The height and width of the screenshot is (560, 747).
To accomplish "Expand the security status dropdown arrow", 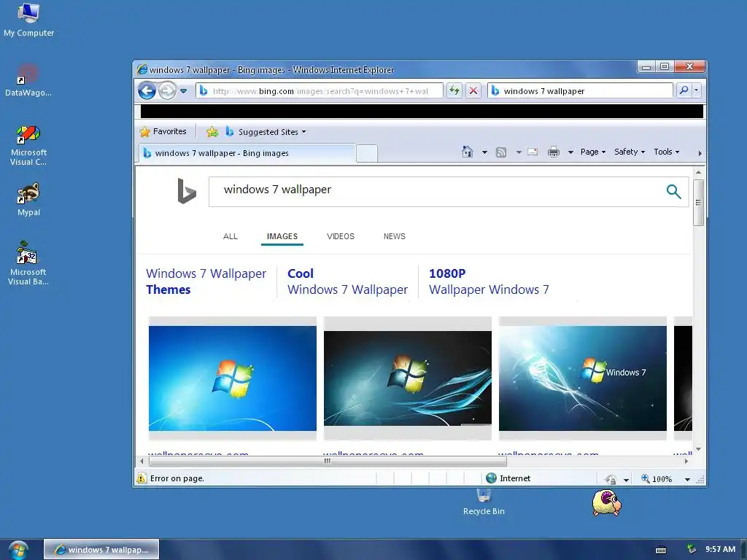I will pyautogui.click(x=626, y=480).
